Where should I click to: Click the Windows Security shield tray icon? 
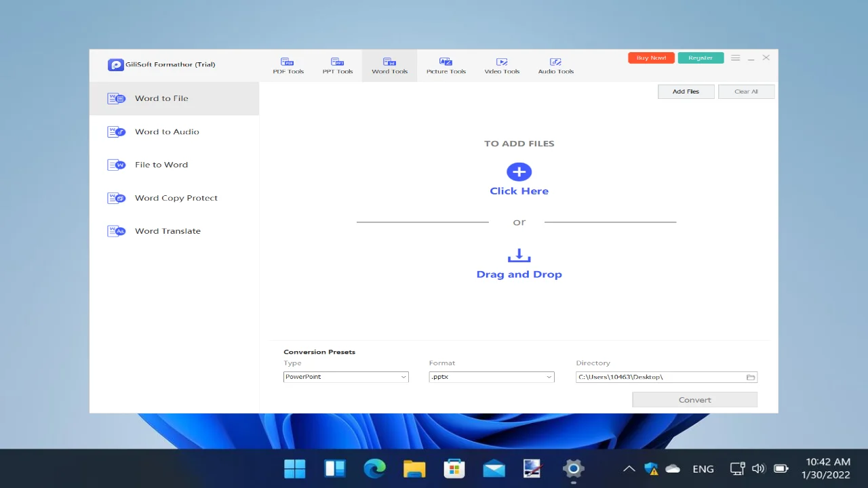pos(651,468)
